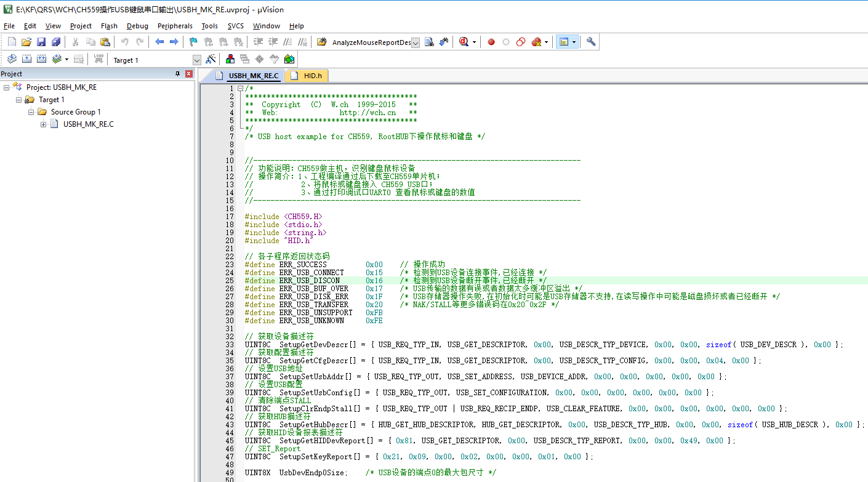Paste from clipboard icon
Screen dimensions: 868x482
(x=105, y=42)
